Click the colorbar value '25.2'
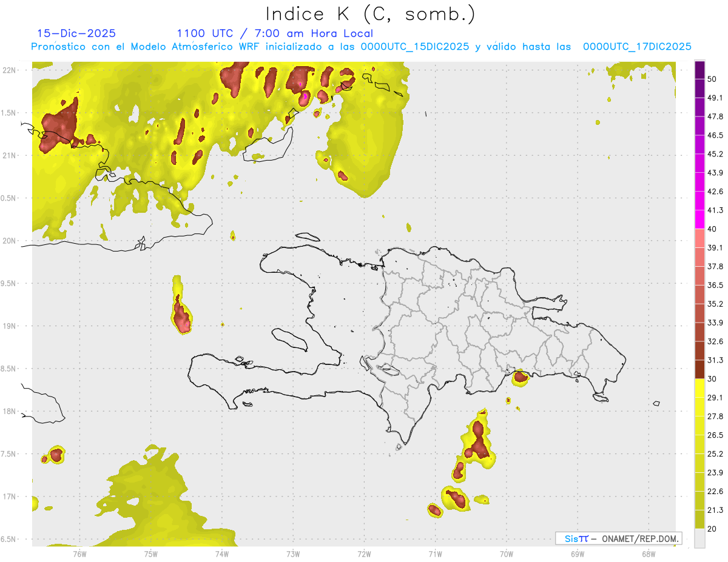This screenshot has height=562, width=728. [x=715, y=453]
